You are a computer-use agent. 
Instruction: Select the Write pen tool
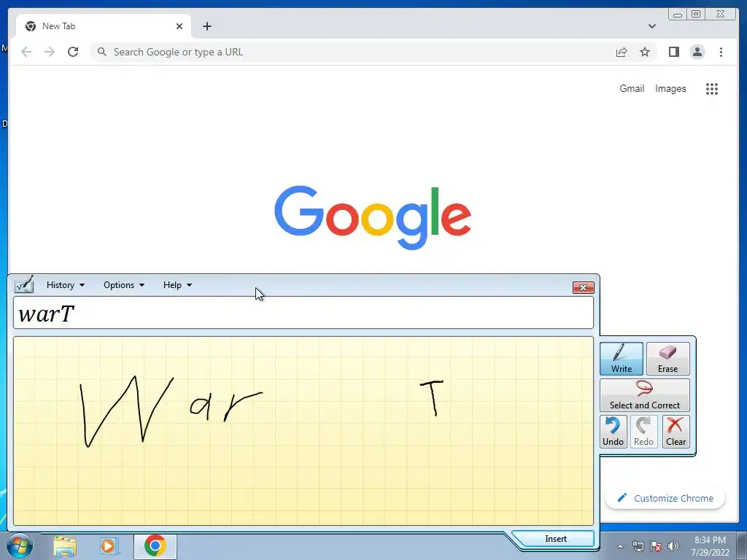(622, 359)
